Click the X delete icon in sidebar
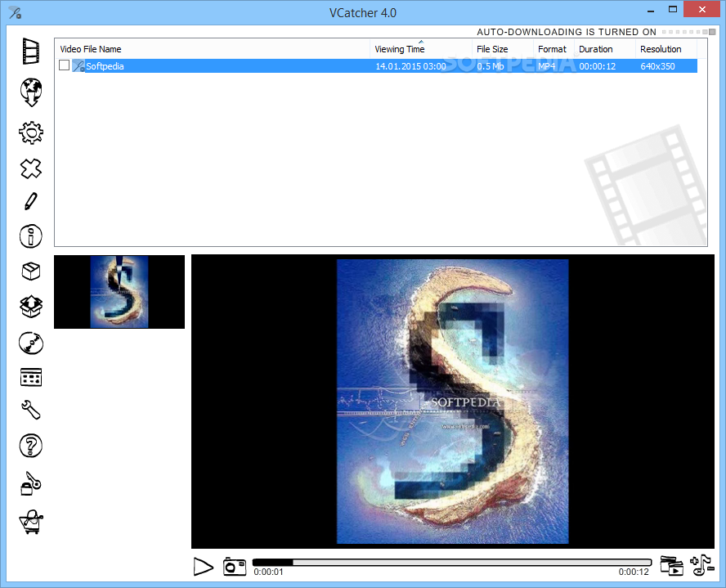The width and height of the screenshot is (726, 588). pyautogui.click(x=31, y=168)
